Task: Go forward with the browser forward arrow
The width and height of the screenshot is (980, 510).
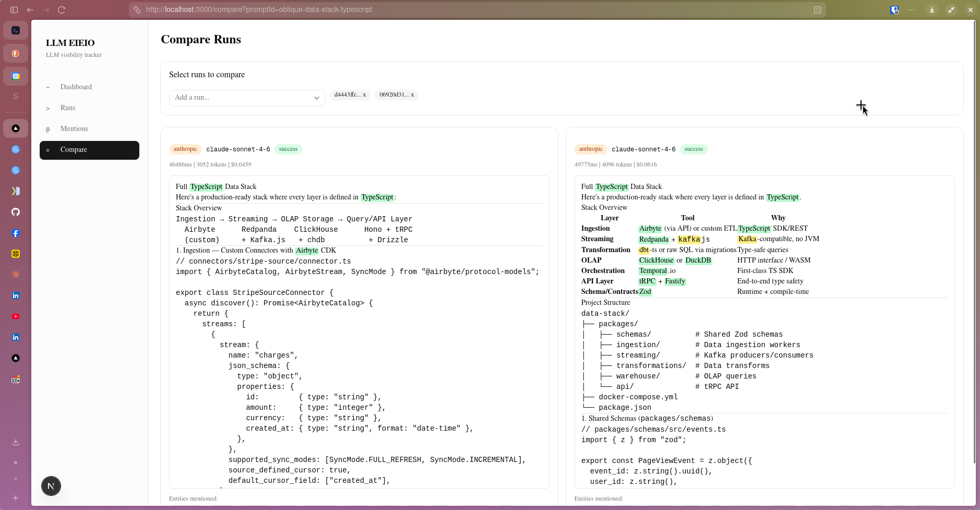Action: (46, 10)
